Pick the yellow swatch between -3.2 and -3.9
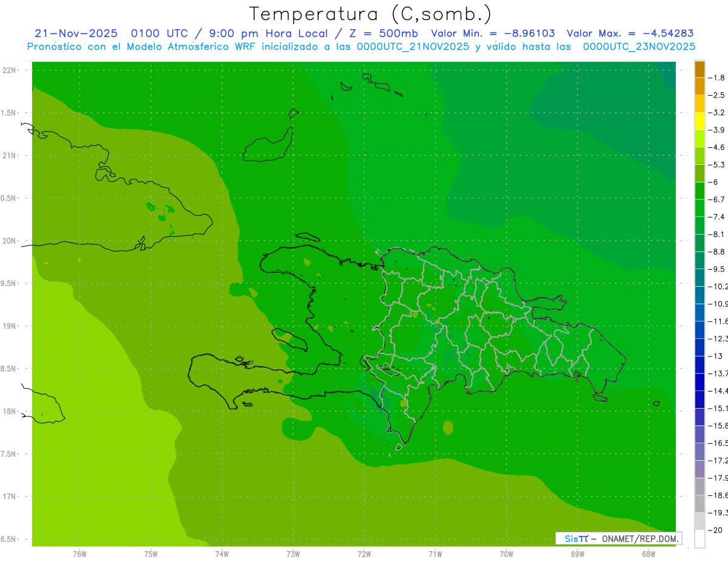 point(699,121)
